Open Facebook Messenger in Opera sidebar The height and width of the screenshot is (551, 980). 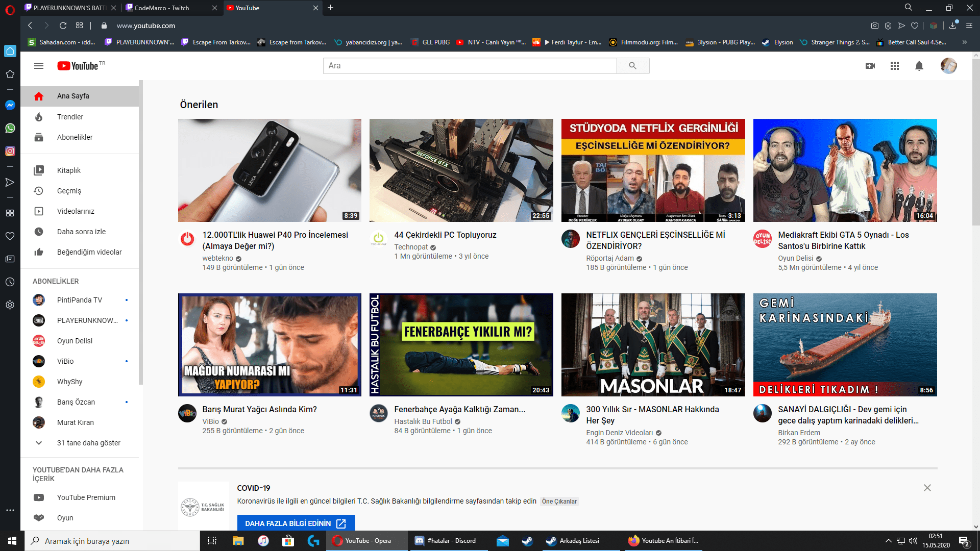[x=10, y=105]
